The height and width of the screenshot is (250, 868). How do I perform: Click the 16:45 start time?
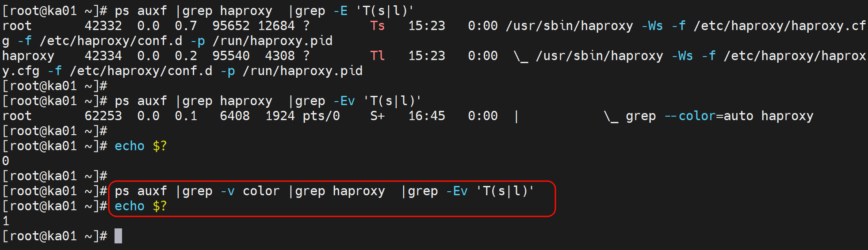pyautogui.click(x=426, y=116)
